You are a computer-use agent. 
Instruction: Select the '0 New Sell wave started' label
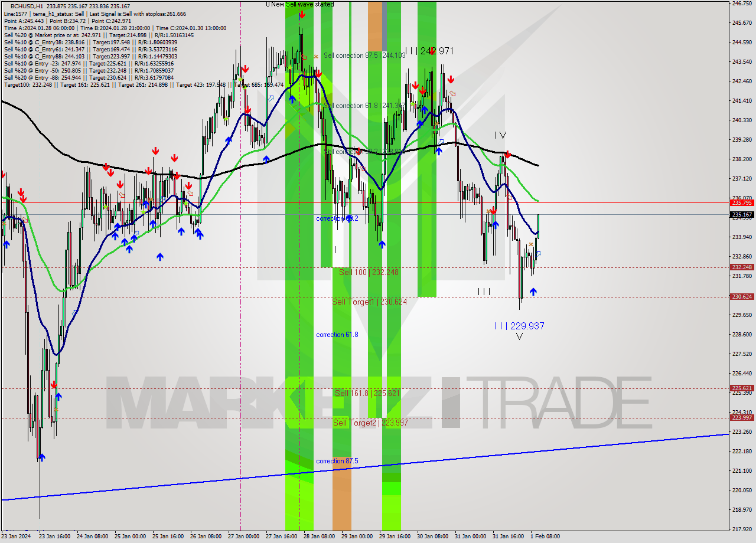point(299,4)
